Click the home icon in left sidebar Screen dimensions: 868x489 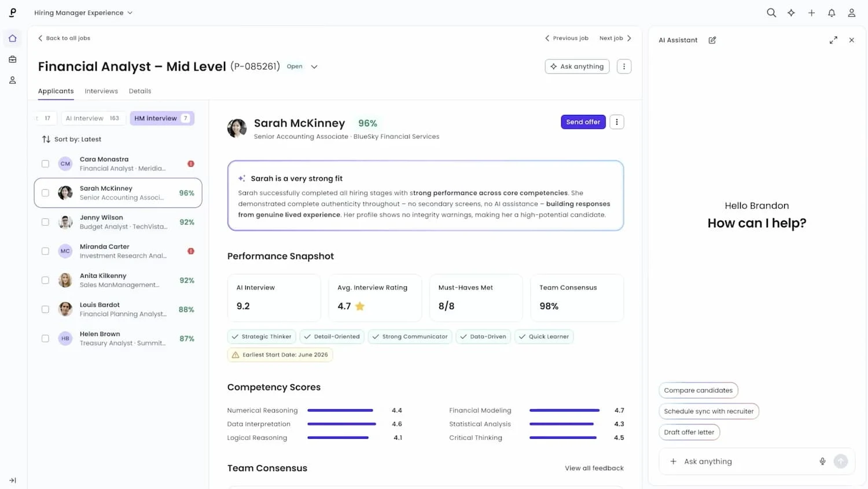click(13, 38)
